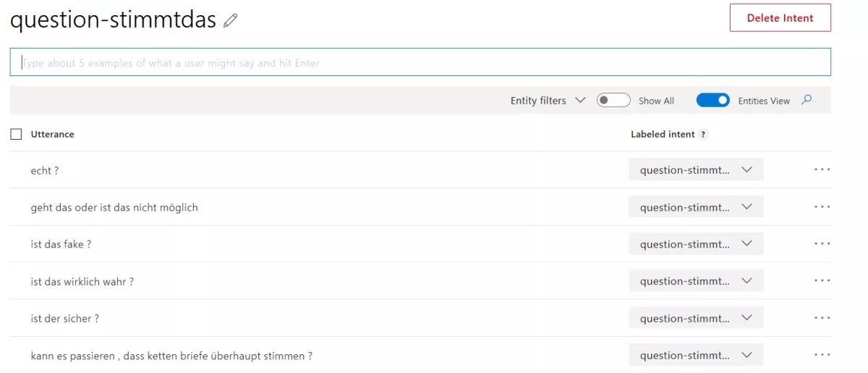Open more options for 'geht das oder ist das nicht möglich'
The width and height of the screenshot is (868, 373).
coord(822,207)
